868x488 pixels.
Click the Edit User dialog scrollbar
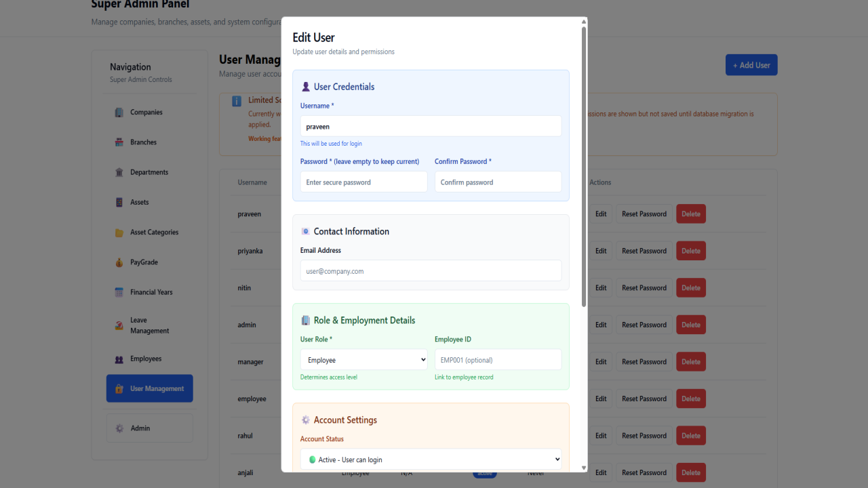(584, 166)
